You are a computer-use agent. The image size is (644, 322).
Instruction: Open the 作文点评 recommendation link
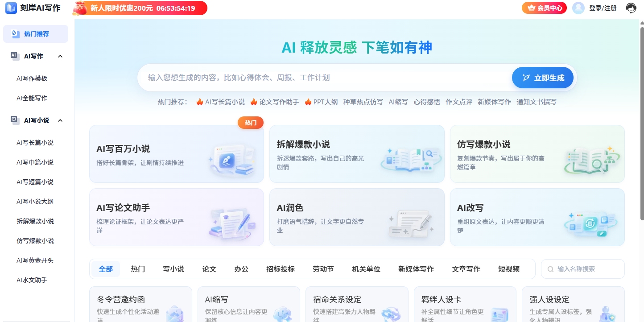tap(459, 102)
